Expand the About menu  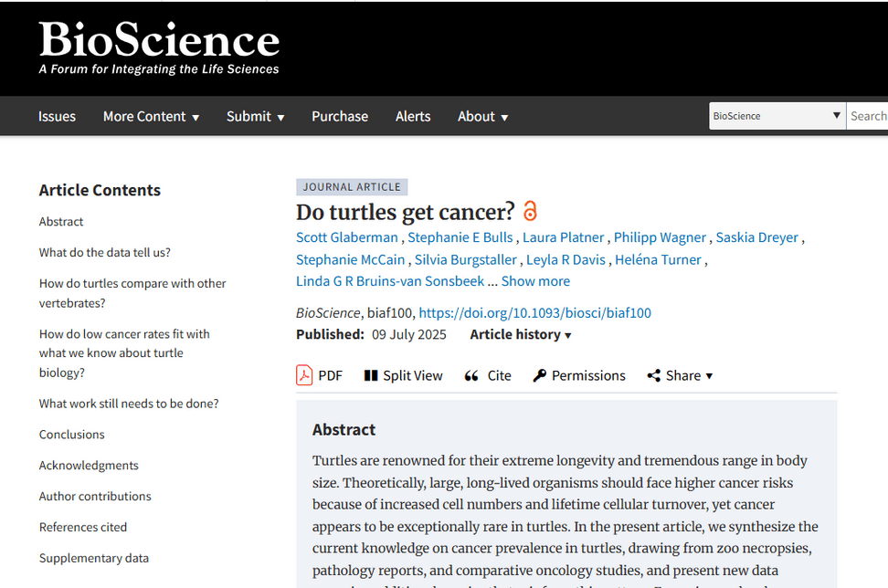[x=483, y=116]
